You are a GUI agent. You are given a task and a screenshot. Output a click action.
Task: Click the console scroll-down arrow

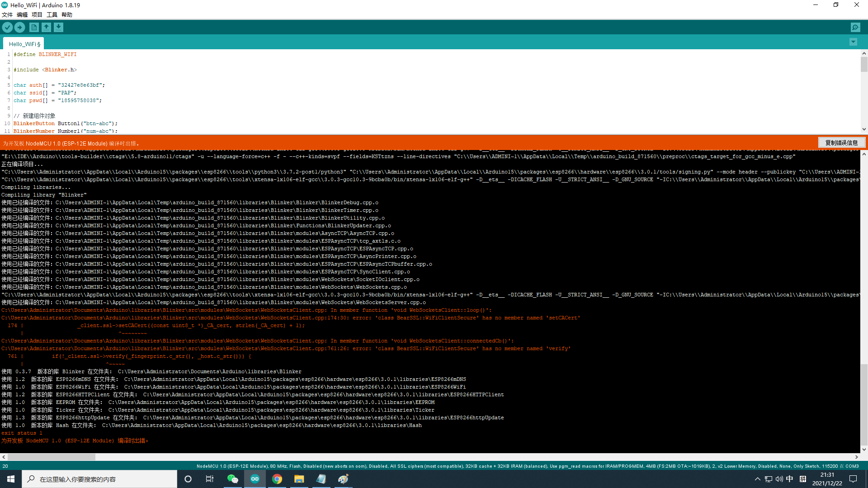pos(864,450)
